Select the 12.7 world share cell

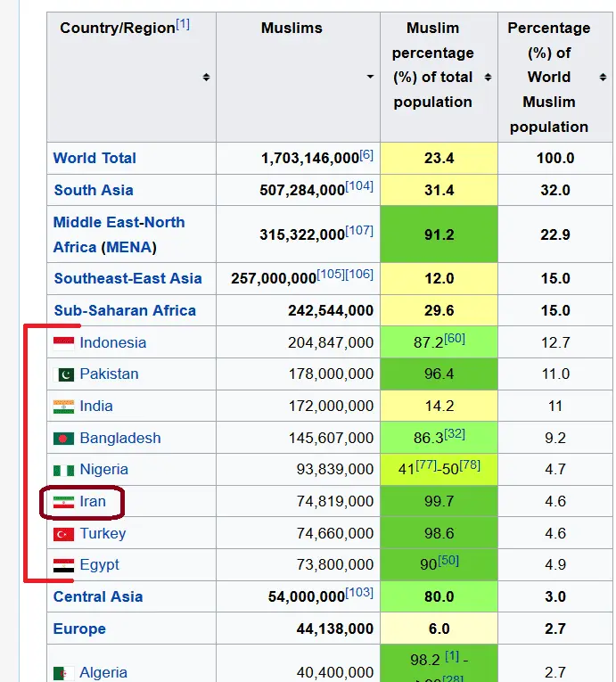[555, 342]
